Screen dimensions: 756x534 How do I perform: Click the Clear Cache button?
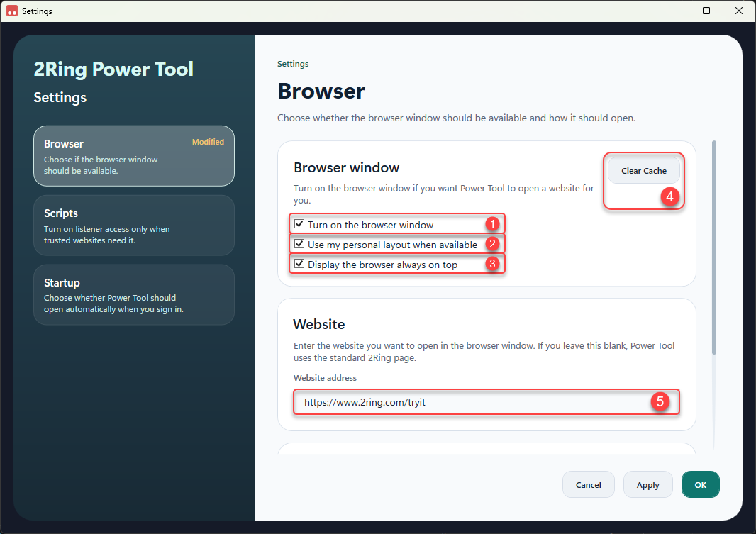(644, 171)
